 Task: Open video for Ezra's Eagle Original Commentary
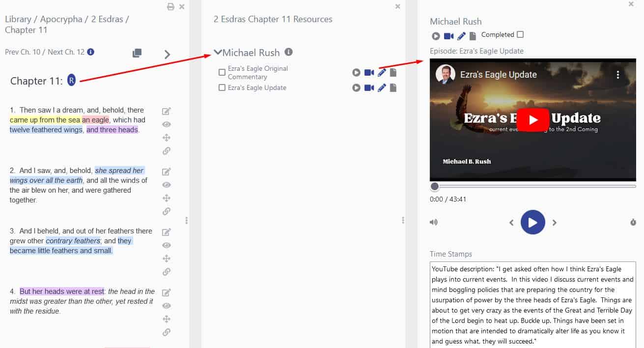(369, 73)
